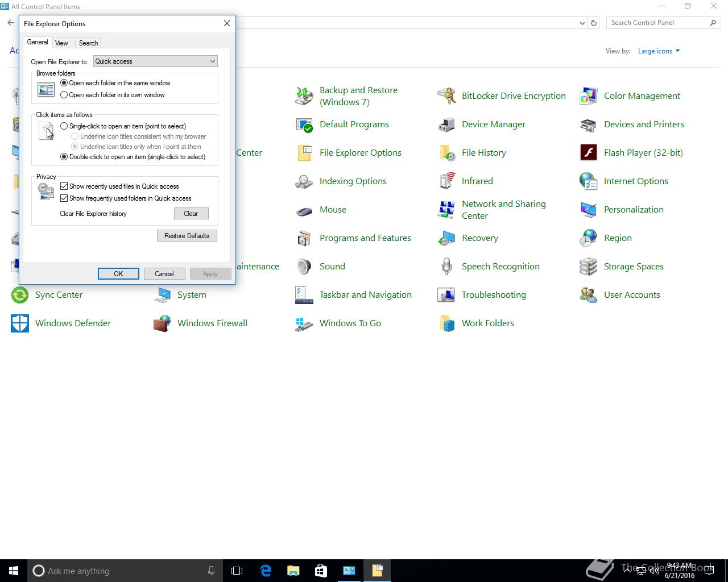Click the Windows To Go icon

click(304, 323)
